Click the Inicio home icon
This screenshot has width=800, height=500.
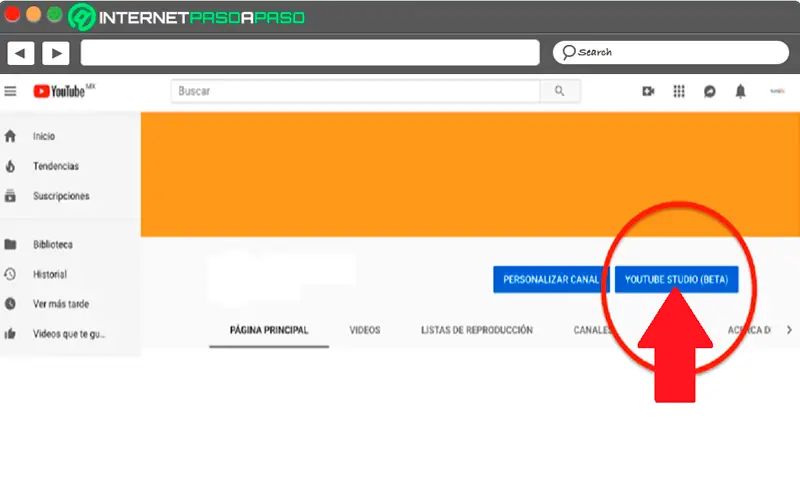[x=10, y=136]
